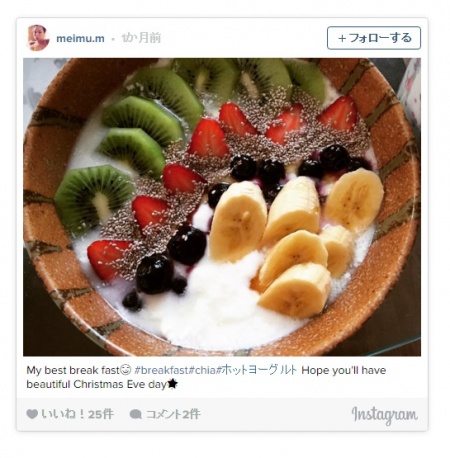Click the caption text My best break fast
The height and width of the screenshot is (458, 450).
click(x=73, y=370)
